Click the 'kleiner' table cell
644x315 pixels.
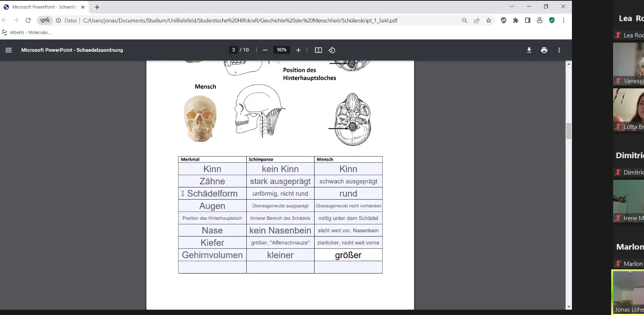pyautogui.click(x=280, y=255)
